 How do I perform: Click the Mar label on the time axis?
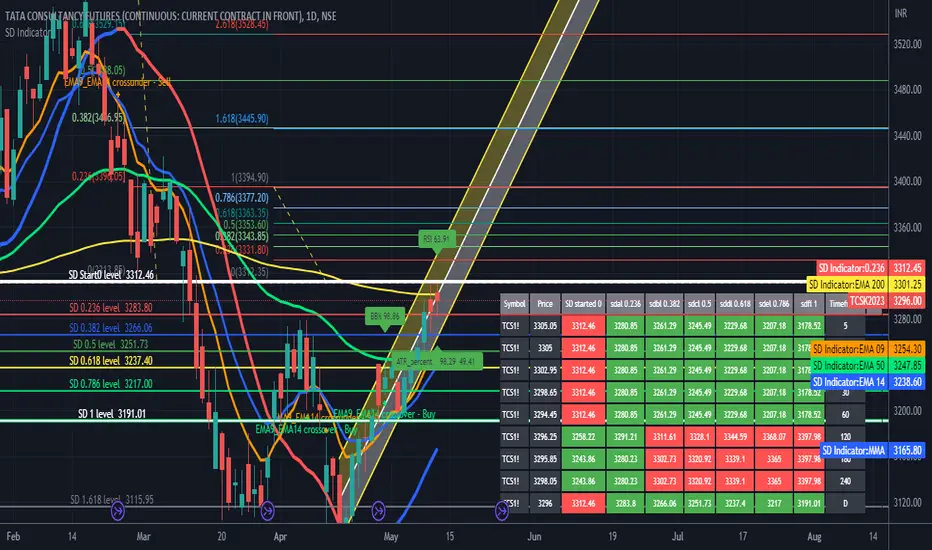[x=143, y=536]
